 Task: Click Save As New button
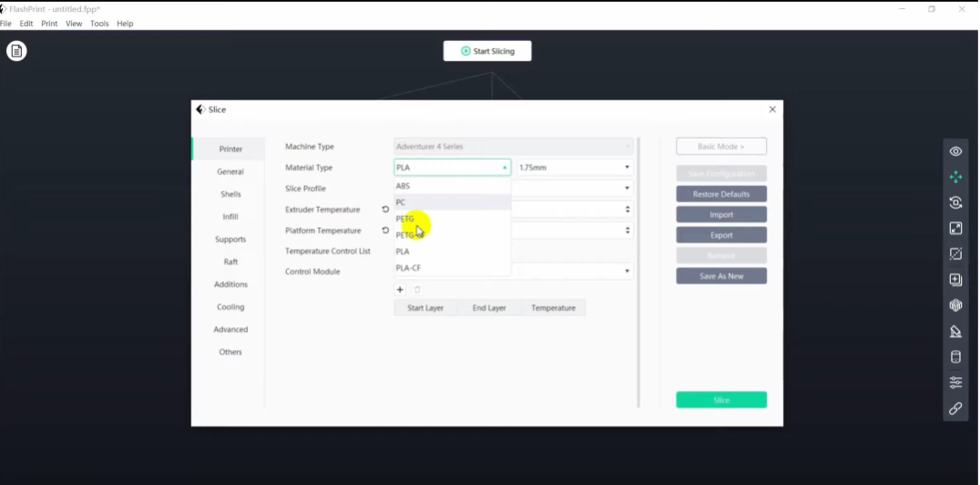721,276
